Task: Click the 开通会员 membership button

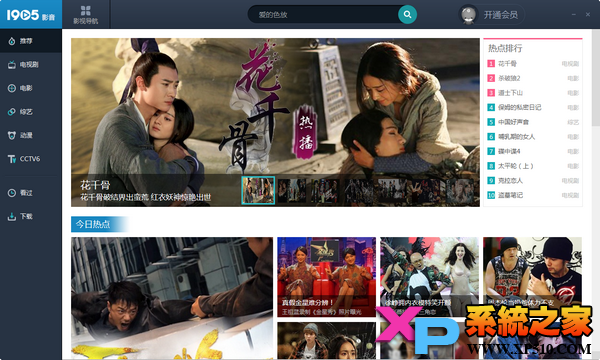Action: (x=501, y=15)
